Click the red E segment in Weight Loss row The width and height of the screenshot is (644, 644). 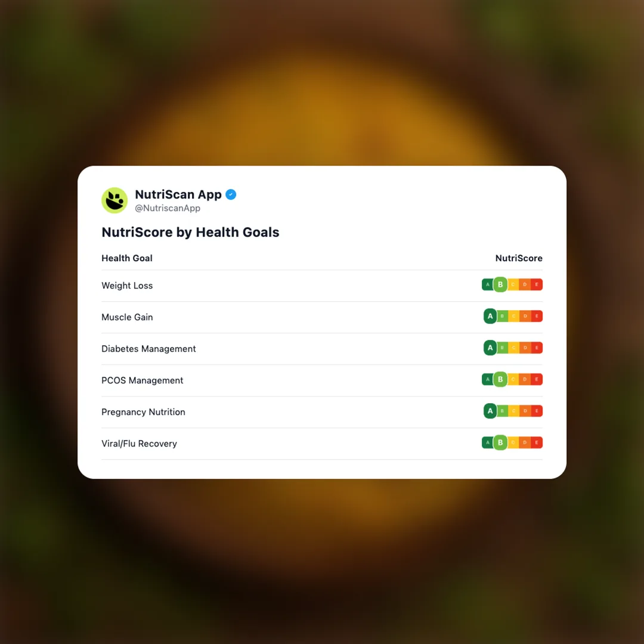point(537,284)
